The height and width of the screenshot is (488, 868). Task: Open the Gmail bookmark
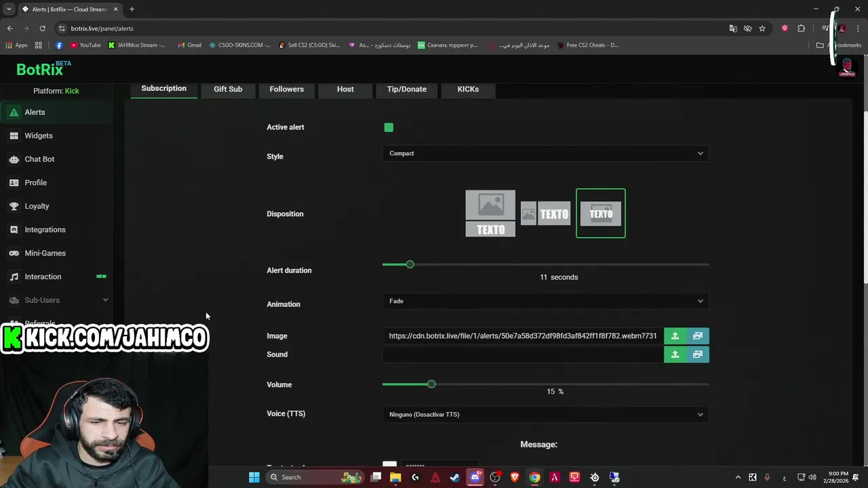(189, 45)
